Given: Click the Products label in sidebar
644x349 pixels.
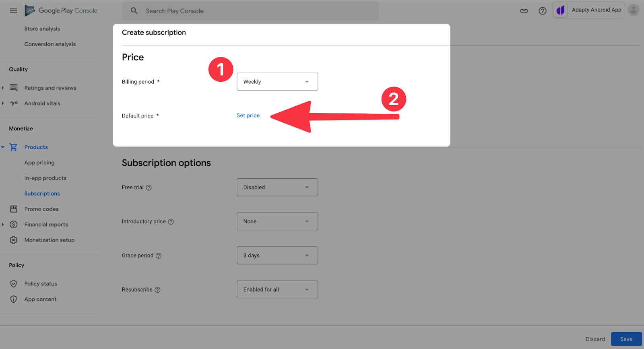Looking at the screenshot, I should point(36,147).
